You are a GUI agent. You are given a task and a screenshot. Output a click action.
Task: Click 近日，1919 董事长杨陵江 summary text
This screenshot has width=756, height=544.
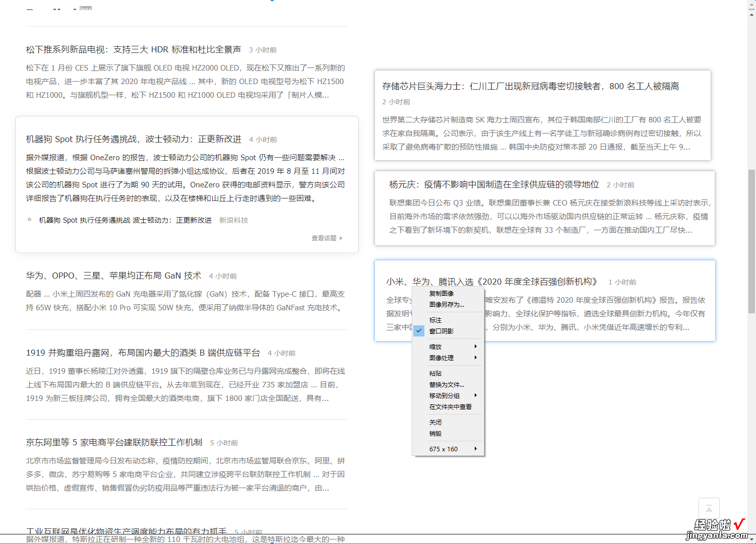[x=185, y=384]
